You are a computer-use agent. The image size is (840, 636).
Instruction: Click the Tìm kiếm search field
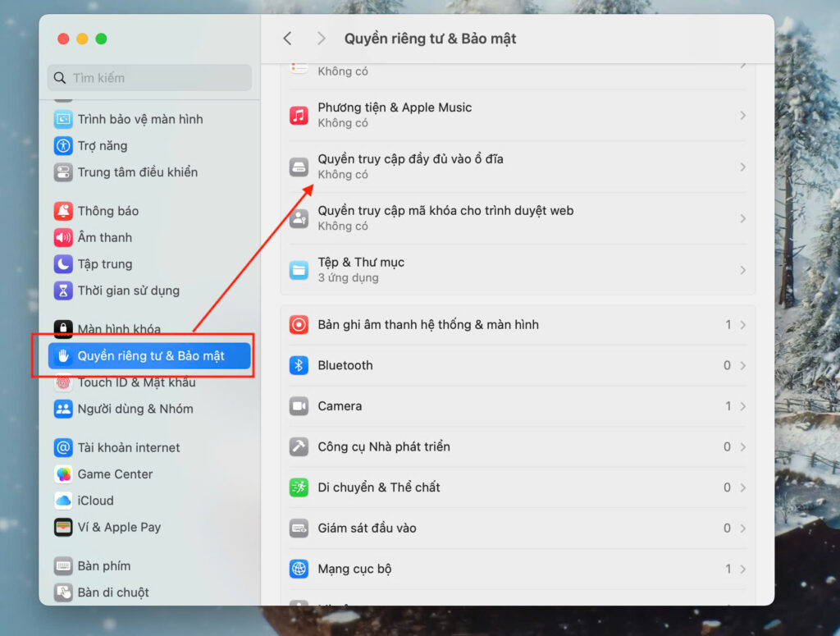click(x=149, y=78)
